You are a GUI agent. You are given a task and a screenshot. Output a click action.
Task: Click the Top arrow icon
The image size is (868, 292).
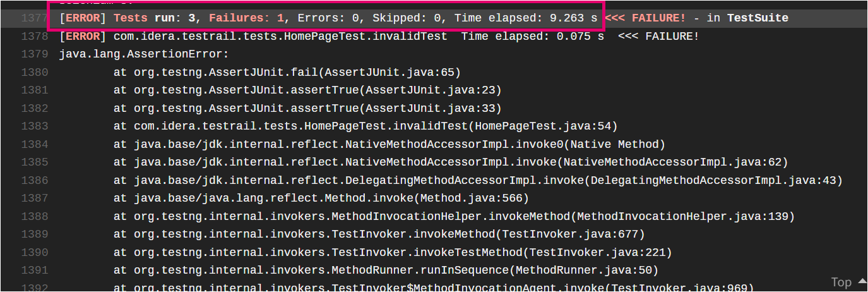(x=862, y=281)
